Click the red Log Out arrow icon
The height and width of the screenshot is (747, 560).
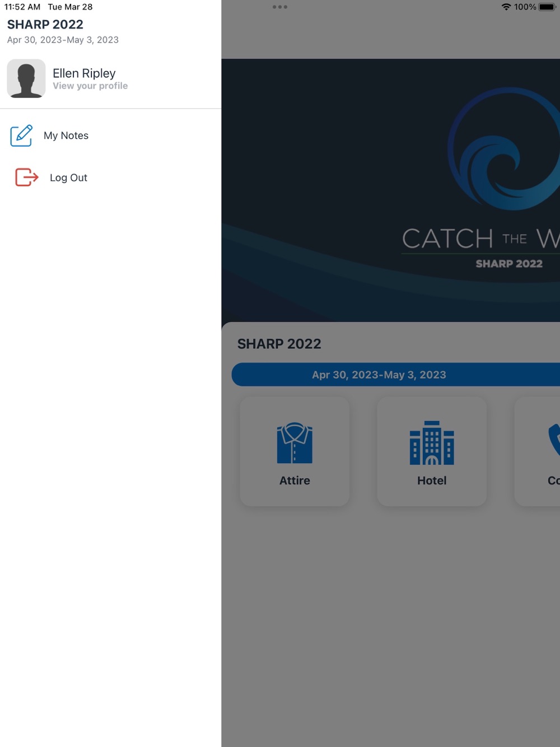pos(26,178)
